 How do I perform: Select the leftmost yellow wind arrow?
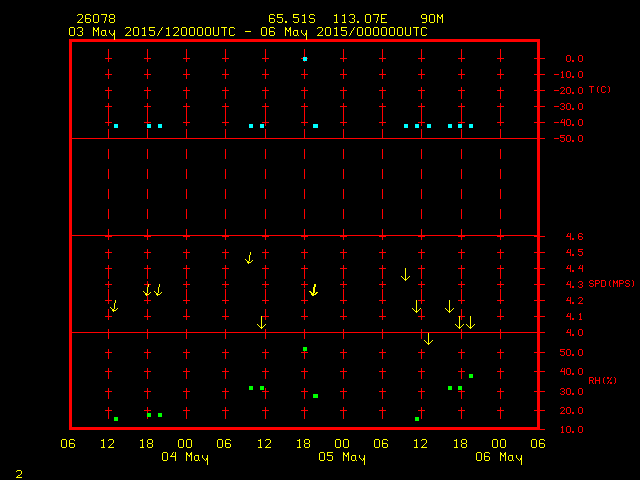[114, 306]
